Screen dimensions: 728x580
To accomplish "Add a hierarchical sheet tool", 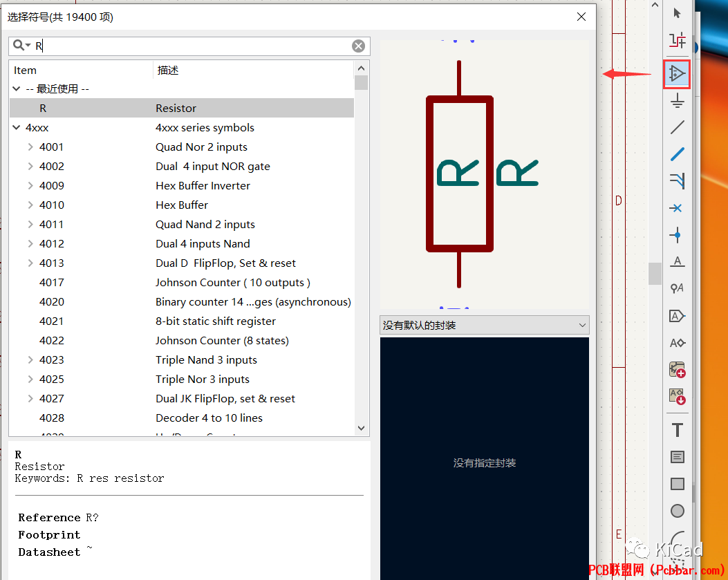I will [x=677, y=370].
